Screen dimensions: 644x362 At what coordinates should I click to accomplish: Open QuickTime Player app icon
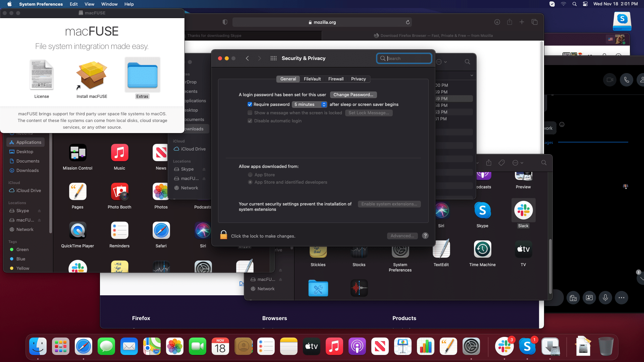(77, 231)
